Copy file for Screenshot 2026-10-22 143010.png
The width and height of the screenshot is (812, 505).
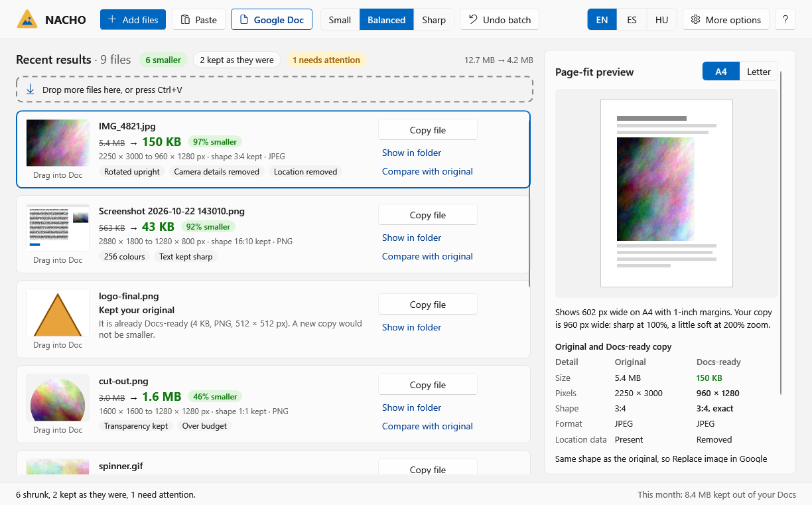tap(428, 215)
